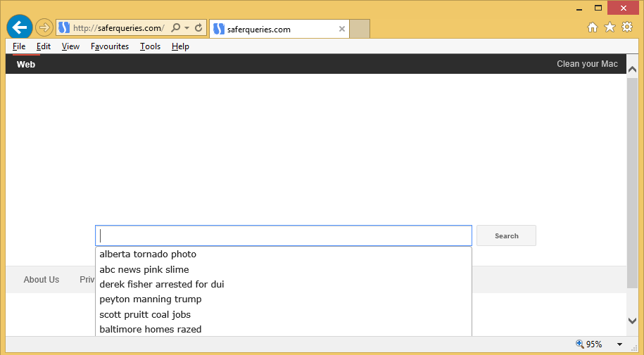Viewport: 644px width, 355px height.
Task: Close the saferqueries.com tab
Action: pos(342,29)
